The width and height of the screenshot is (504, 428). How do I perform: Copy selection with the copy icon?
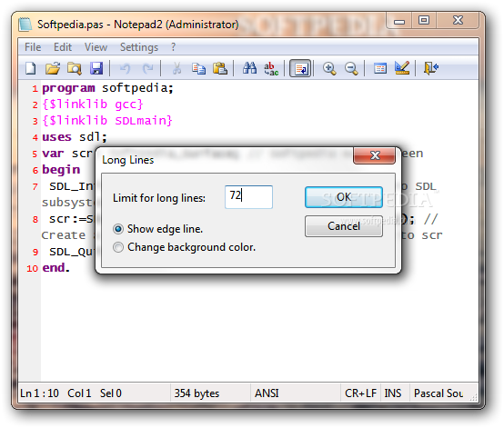198,68
